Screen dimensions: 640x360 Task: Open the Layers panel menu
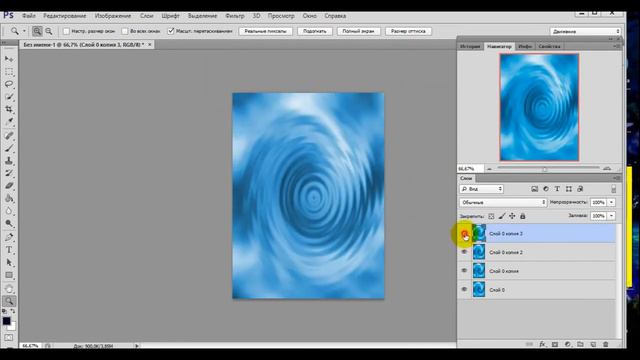[x=617, y=178]
